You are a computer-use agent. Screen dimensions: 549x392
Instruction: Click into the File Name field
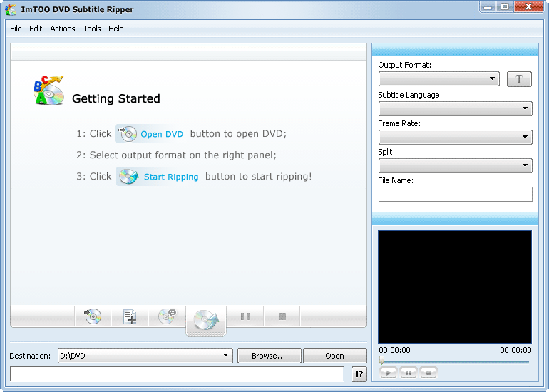(x=455, y=195)
